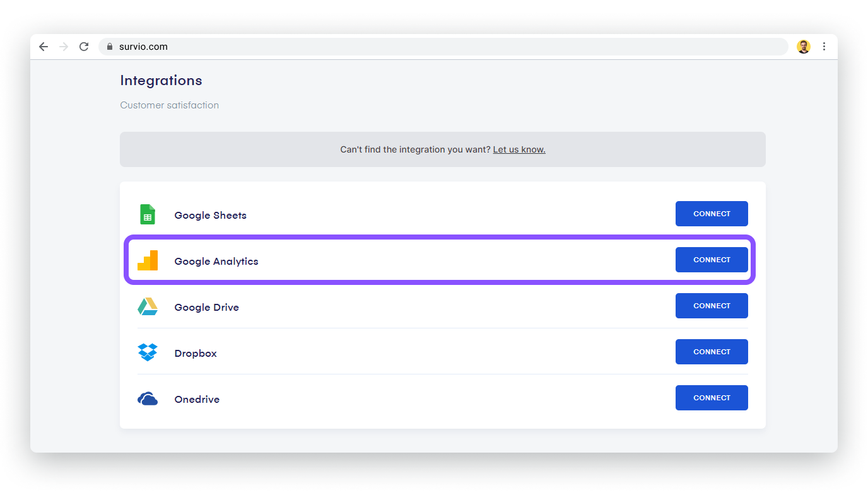
Task: Connect the Onedrive integration
Action: [x=712, y=398]
